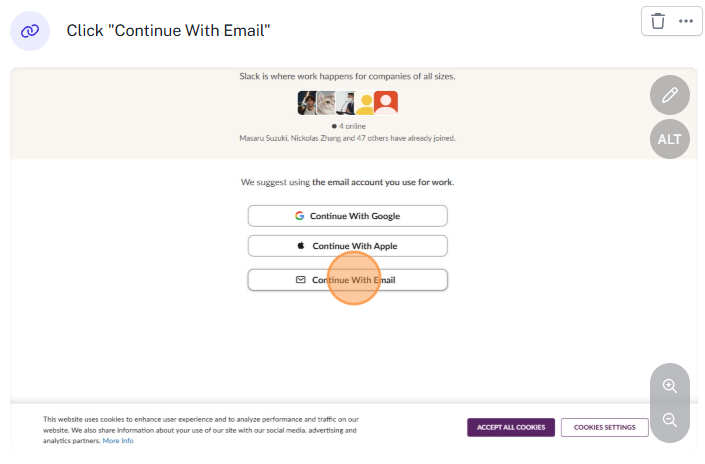Screen dimensions: 705x464
Task: Accept all cookies
Action: pos(510,427)
